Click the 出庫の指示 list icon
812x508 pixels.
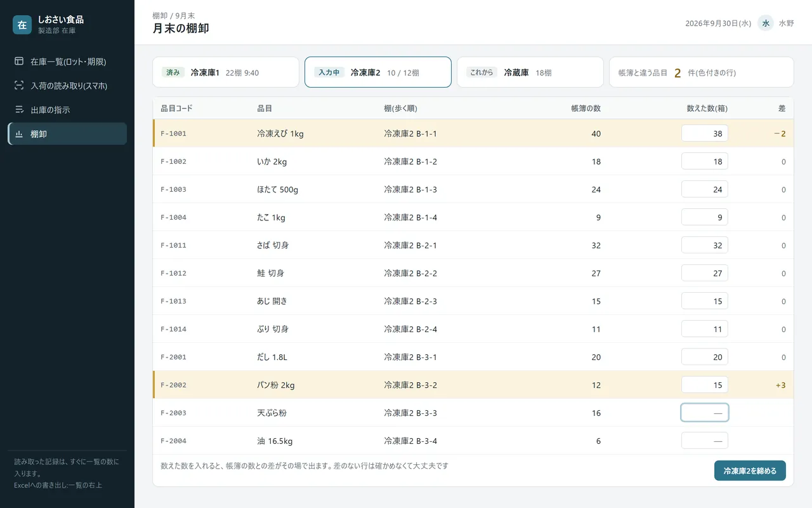pos(19,110)
